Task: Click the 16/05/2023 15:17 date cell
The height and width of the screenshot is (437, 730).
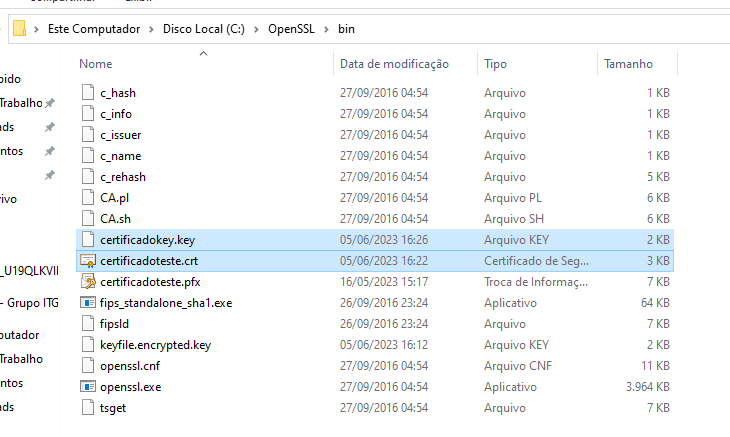Action: pyautogui.click(x=384, y=282)
